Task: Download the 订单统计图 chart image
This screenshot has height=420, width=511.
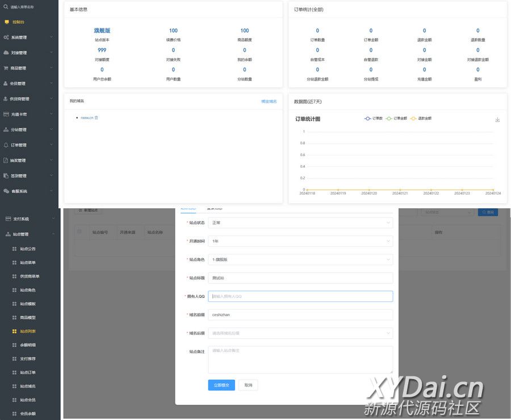Action: [x=497, y=120]
